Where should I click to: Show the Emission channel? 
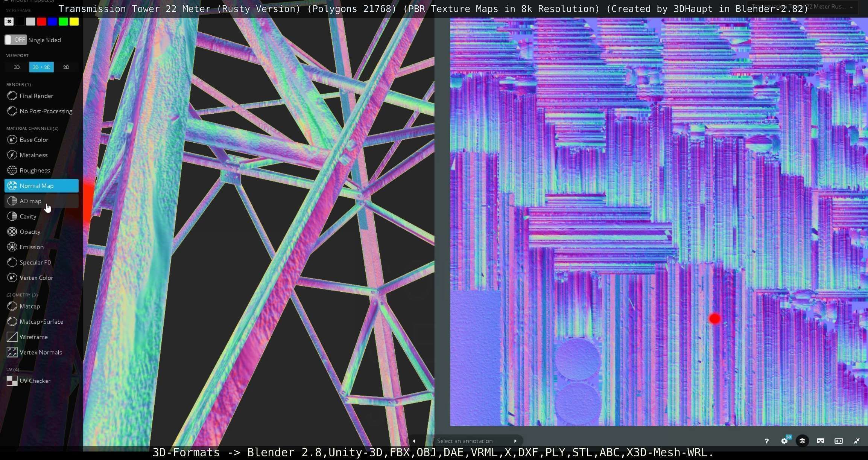pos(41,247)
